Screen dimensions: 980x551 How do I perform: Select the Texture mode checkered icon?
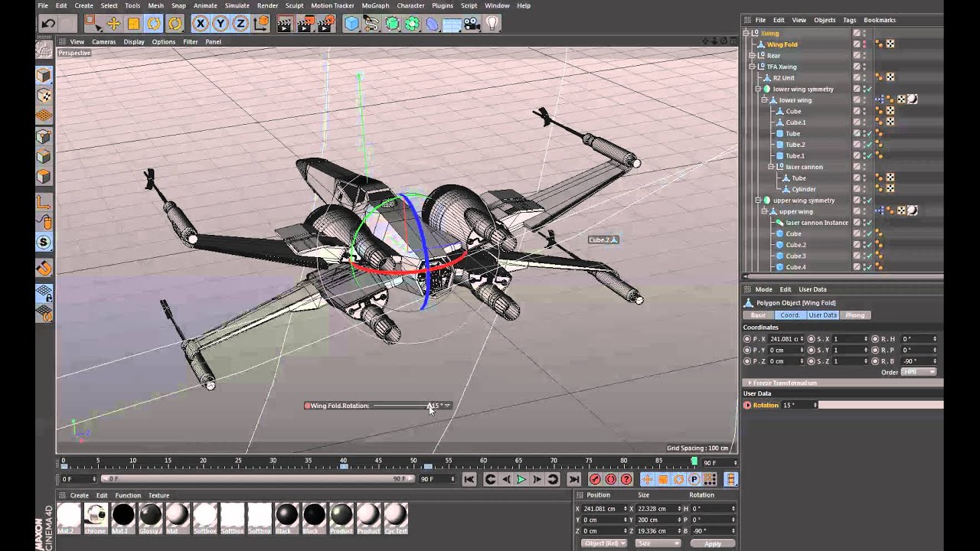click(44, 96)
